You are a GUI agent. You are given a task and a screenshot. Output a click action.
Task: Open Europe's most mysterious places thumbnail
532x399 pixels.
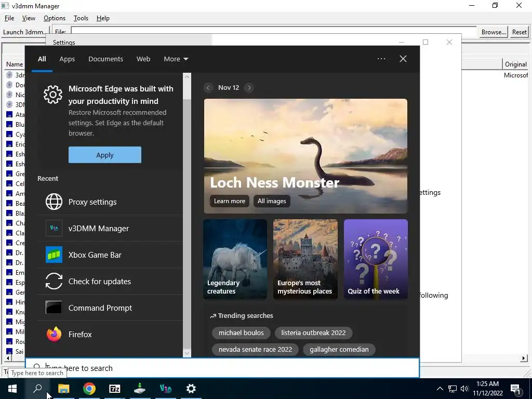[305, 259]
